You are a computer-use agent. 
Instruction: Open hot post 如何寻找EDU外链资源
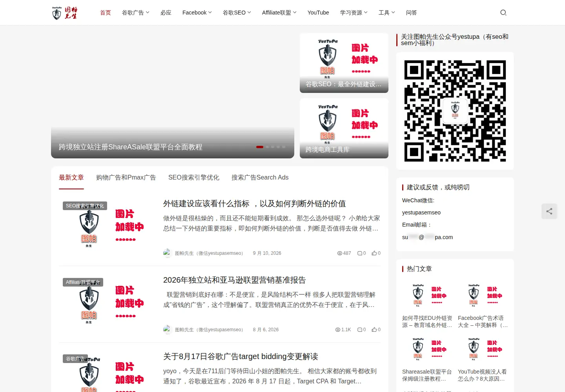pyautogui.click(x=427, y=321)
